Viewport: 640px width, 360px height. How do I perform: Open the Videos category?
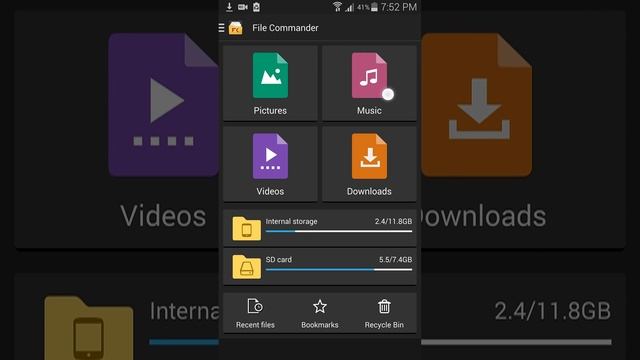click(x=270, y=164)
